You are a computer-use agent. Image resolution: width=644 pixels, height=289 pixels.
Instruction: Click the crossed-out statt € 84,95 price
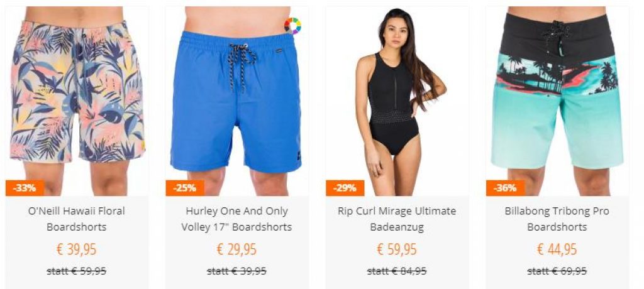tap(397, 271)
